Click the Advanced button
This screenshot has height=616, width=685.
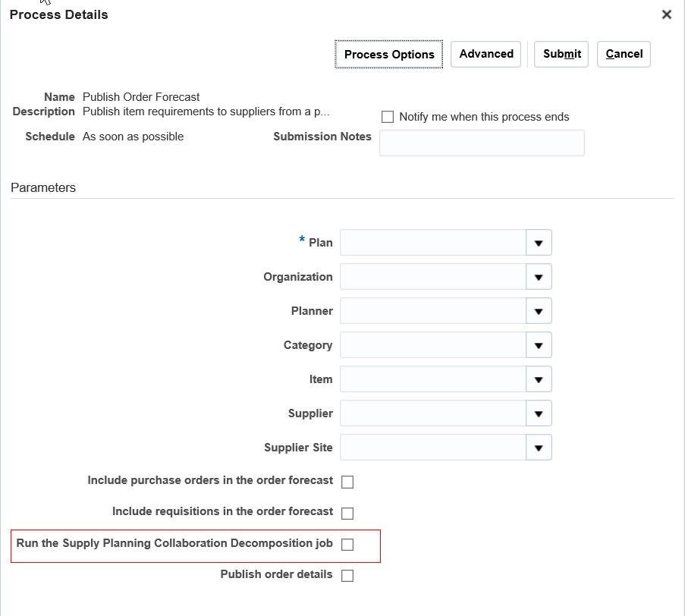(485, 54)
